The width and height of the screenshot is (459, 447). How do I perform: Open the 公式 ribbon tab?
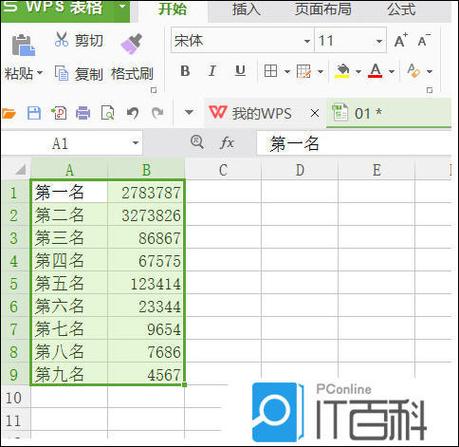coord(401,9)
